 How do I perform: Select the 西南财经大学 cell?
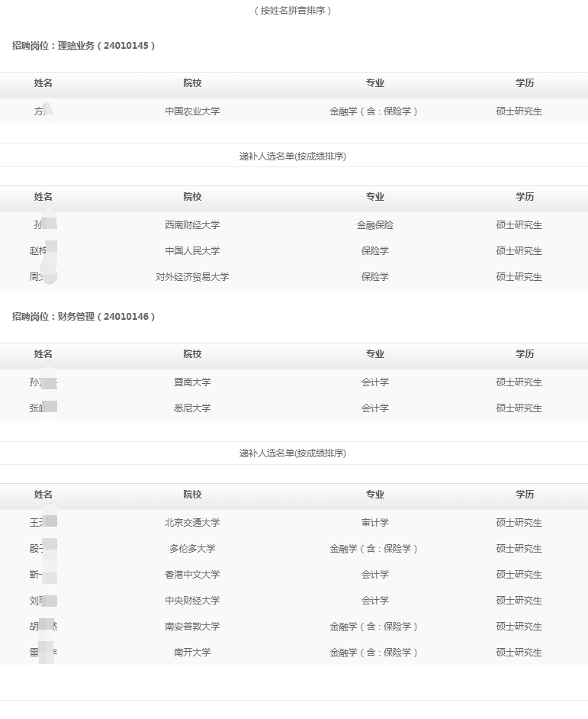[x=192, y=225]
